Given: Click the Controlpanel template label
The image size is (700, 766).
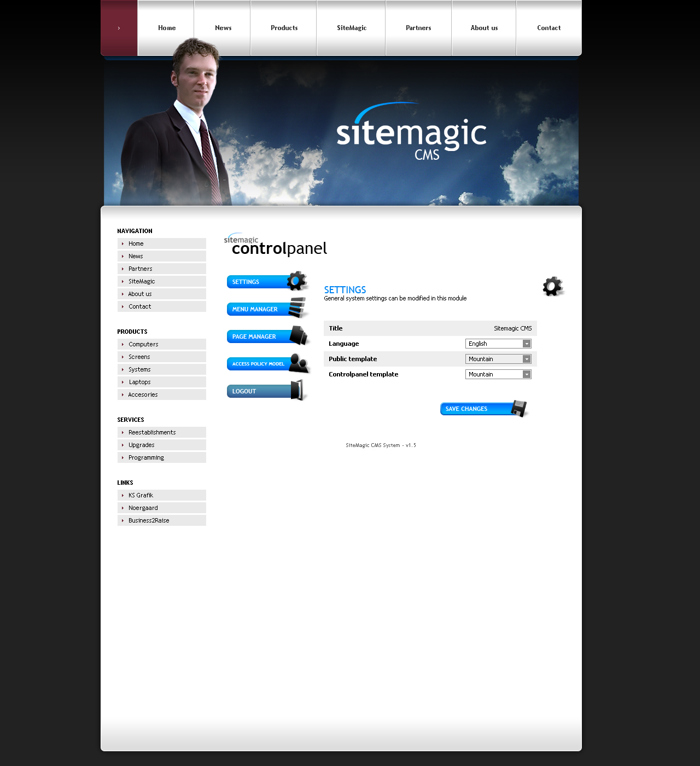Looking at the screenshot, I should pyautogui.click(x=363, y=374).
